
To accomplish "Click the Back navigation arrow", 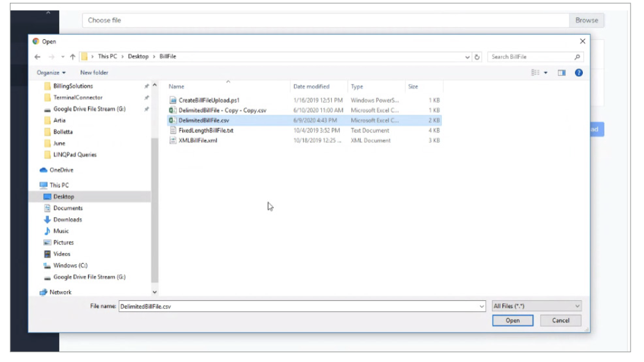I will pyautogui.click(x=37, y=57).
